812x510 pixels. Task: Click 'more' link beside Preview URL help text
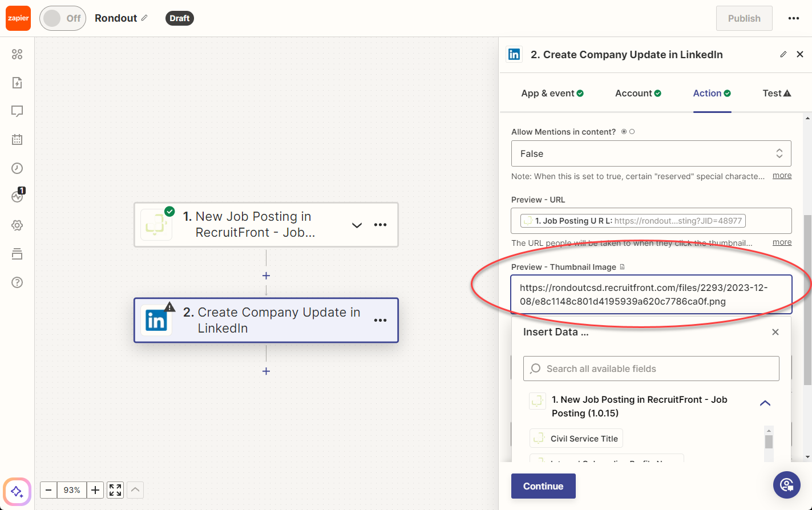pyautogui.click(x=782, y=242)
